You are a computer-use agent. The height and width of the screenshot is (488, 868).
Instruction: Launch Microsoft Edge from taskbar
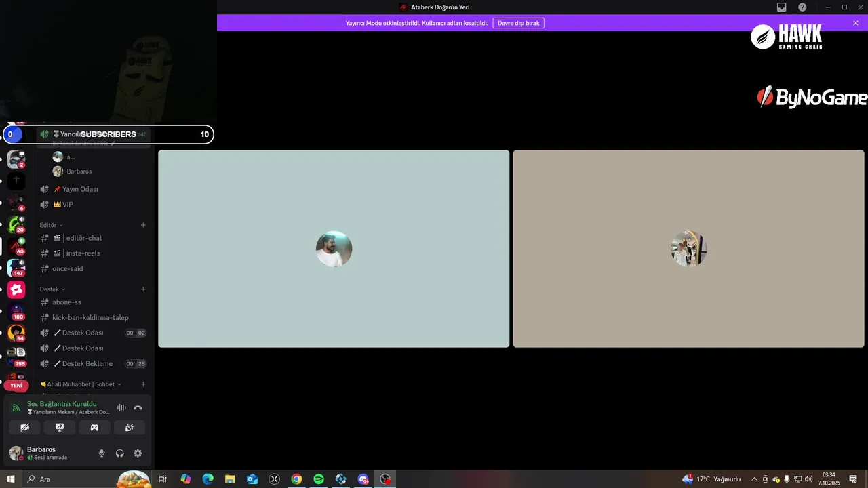coord(208,479)
